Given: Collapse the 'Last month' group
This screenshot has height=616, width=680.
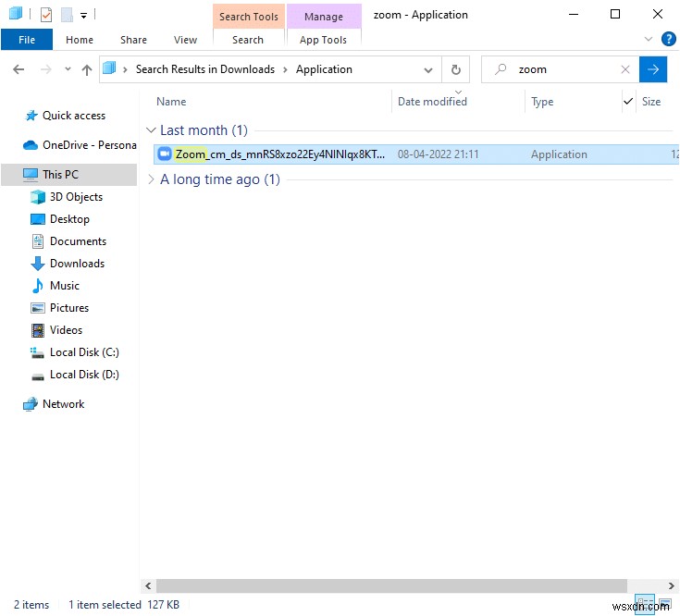Looking at the screenshot, I should pyautogui.click(x=152, y=131).
